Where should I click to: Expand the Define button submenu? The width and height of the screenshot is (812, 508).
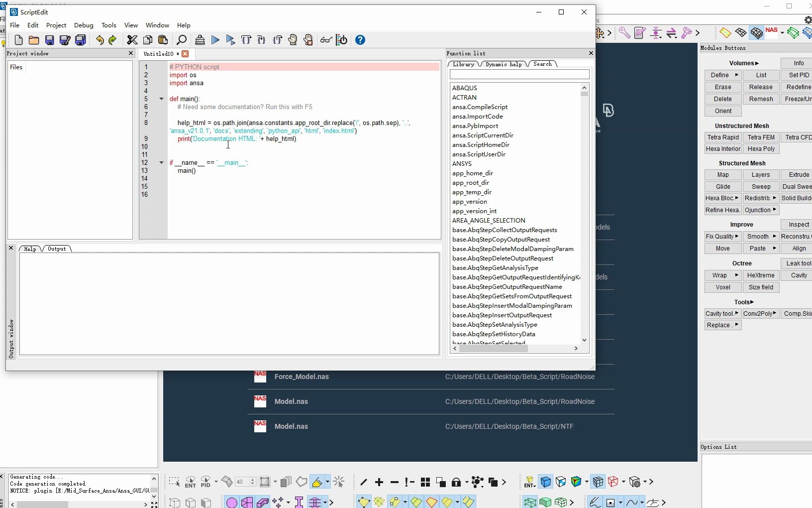pos(723,75)
